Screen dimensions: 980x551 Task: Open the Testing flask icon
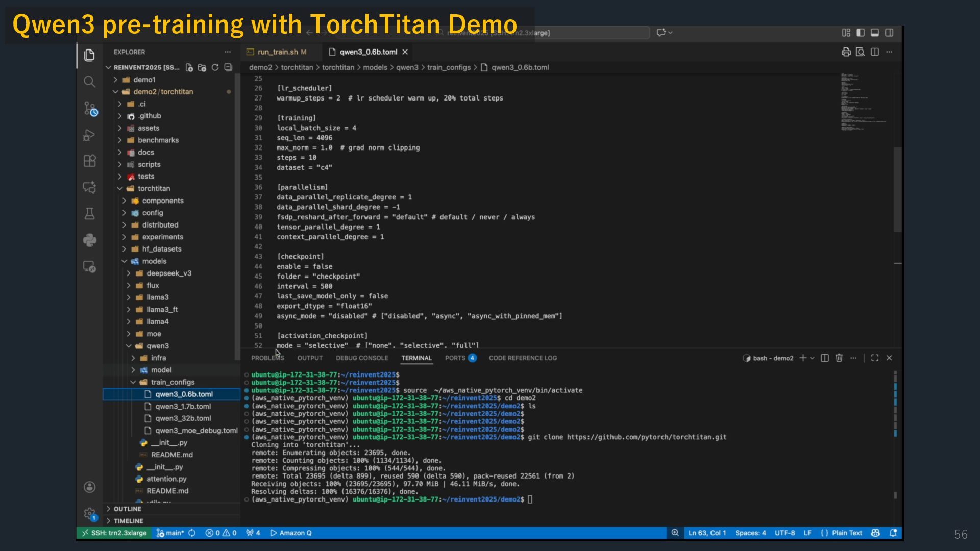89,214
